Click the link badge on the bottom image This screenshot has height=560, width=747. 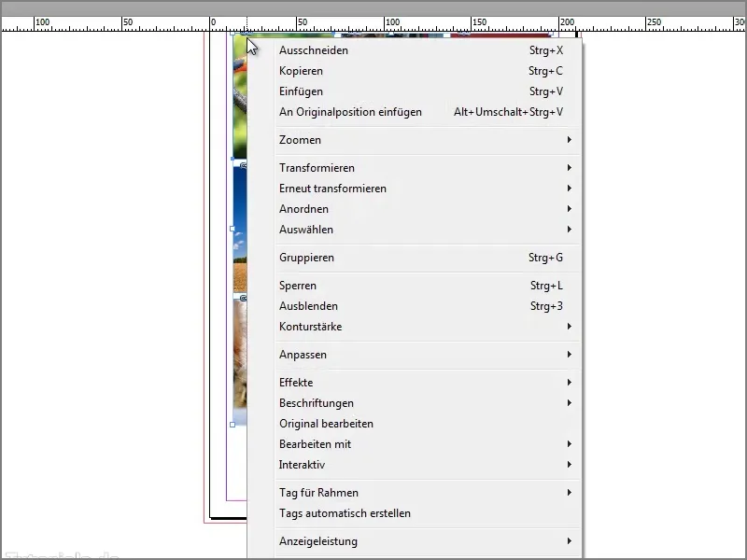244,299
